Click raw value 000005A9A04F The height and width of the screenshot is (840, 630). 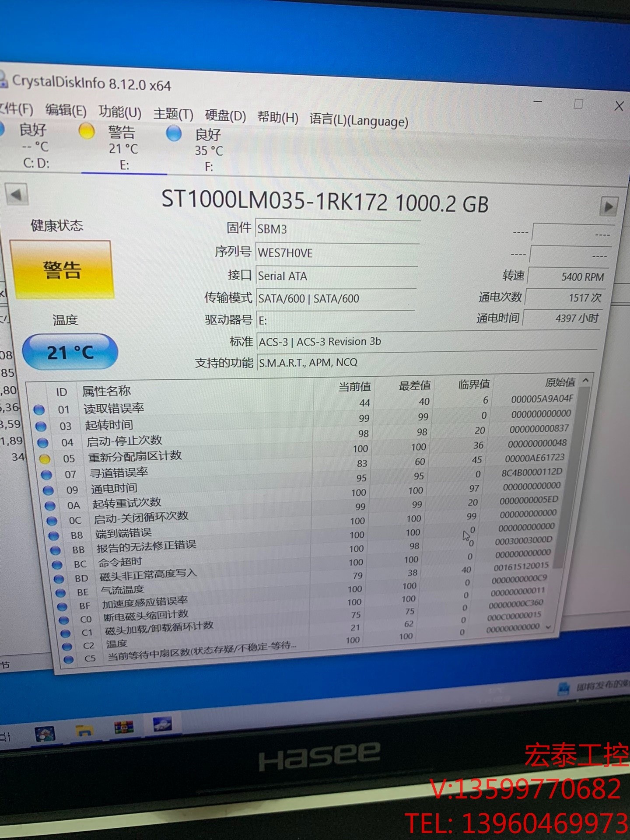(542, 399)
